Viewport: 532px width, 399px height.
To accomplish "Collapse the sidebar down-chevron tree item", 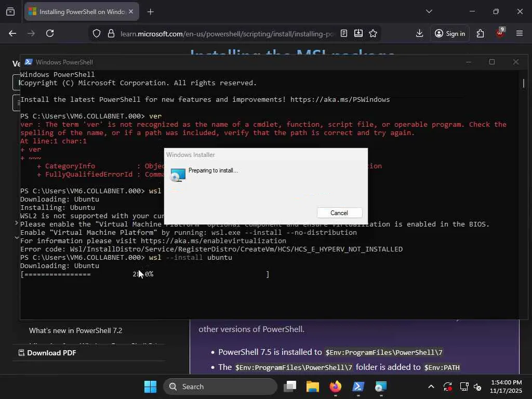I will click(16, 238).
